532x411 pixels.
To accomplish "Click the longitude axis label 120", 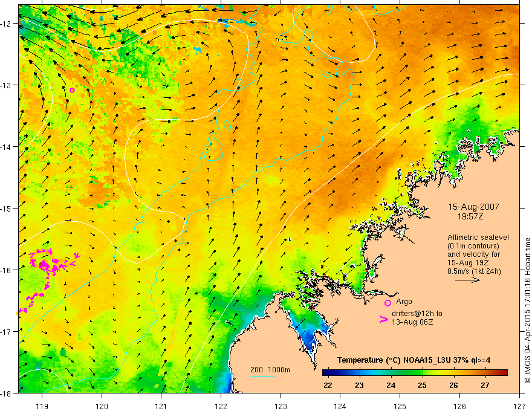I will [102, 406].
